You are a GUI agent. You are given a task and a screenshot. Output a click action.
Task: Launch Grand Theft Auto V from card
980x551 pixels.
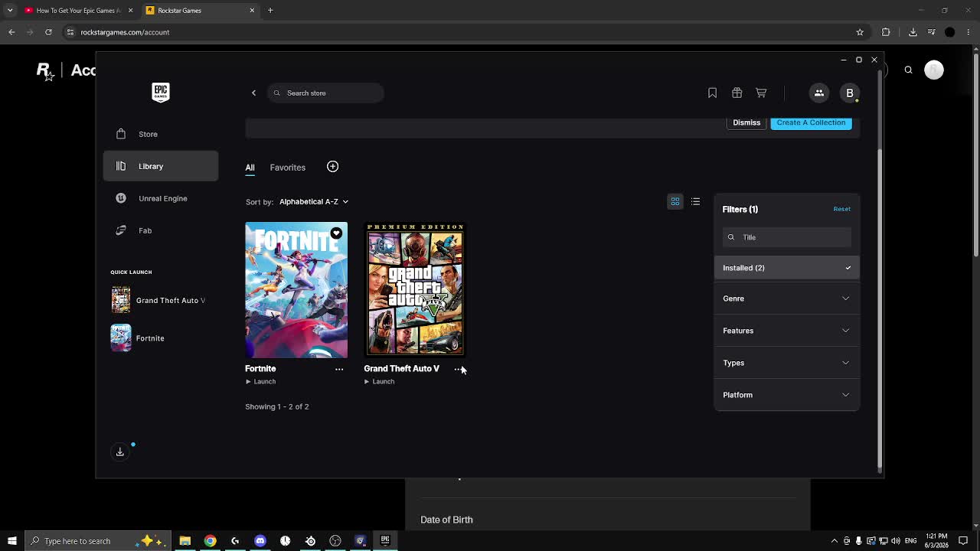(380, 382)
